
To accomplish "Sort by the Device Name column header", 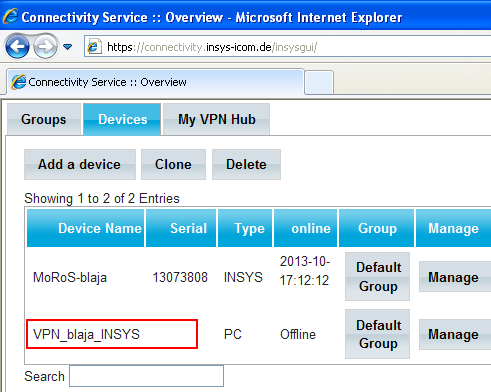I will coord(86,228).
